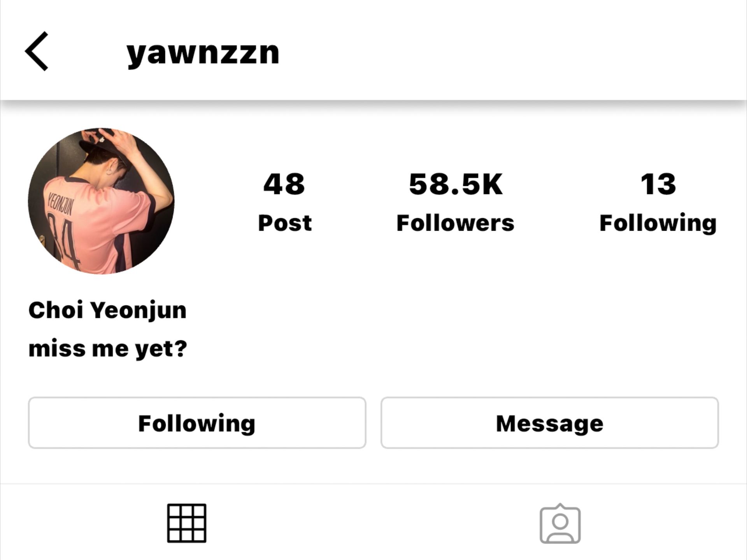Select the Choi Yeonjun display name
747x560 pixels.
(107, 311)
